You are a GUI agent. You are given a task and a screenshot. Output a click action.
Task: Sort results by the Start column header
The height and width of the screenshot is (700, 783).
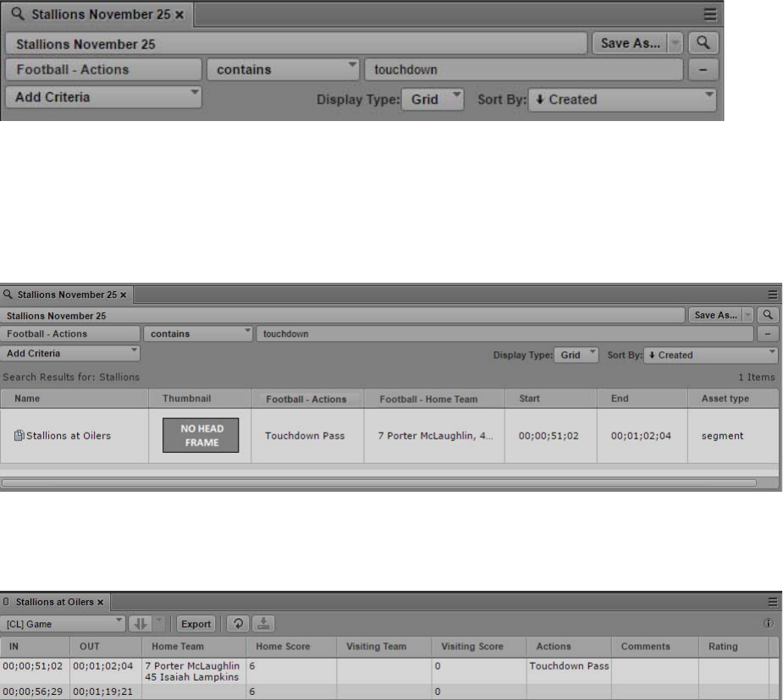(551, 399)
